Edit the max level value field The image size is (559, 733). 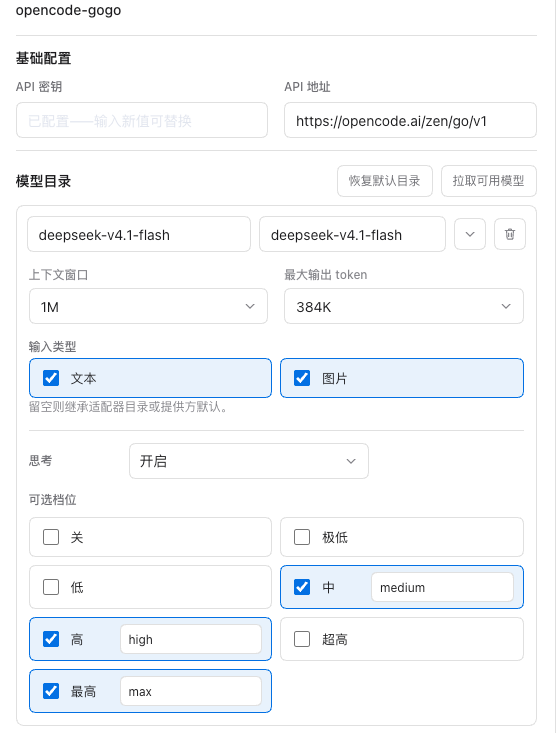point(191,691)
